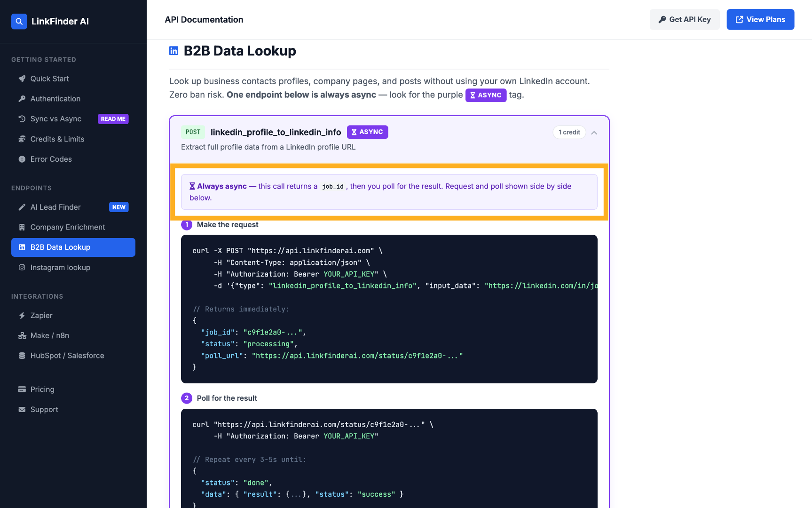Click the curl -X POST request line
This screenshot has height=508, width=812.
pyautogui.click(x=288, y=251)
